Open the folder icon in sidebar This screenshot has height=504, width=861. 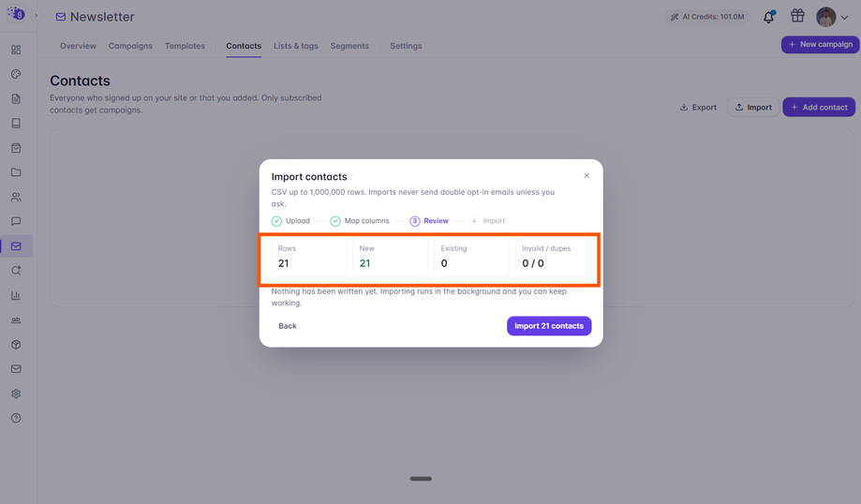16,172
